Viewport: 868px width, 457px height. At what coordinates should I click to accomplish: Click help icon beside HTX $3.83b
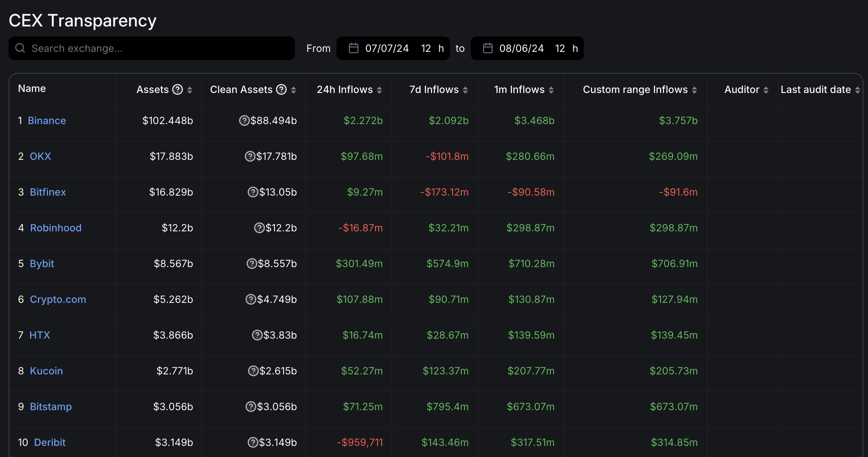pyautogui.click(x=257, y=335)
